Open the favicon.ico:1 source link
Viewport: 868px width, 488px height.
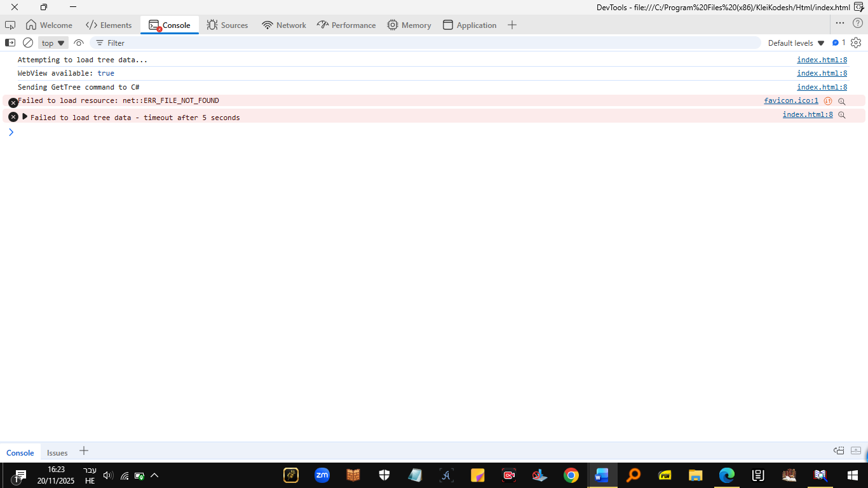[x=790, y=100]
